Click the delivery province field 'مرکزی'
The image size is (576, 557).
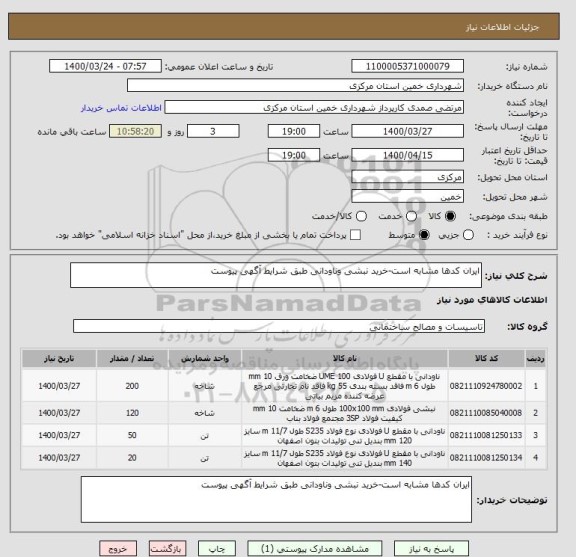407,177
